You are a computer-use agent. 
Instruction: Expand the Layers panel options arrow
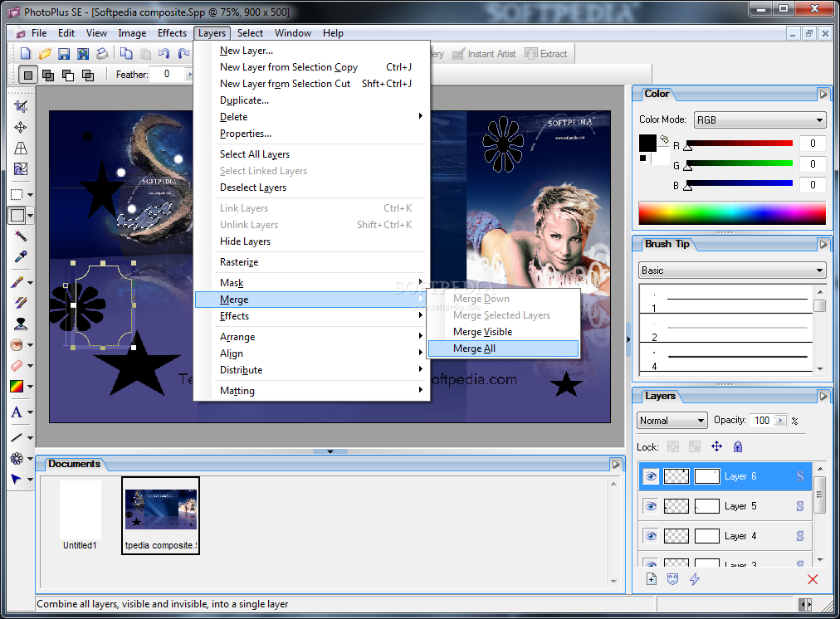823,397
